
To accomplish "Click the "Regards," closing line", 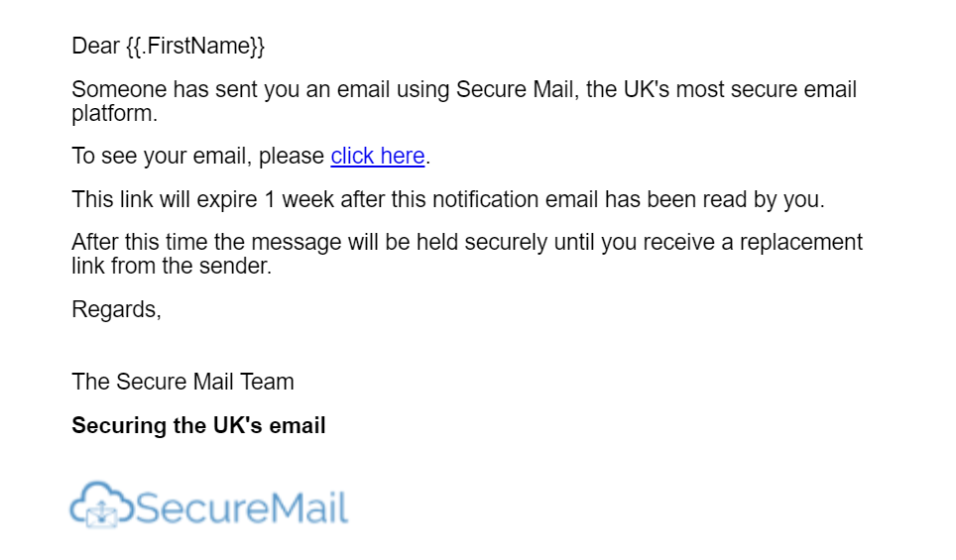I will coord(116,309).
